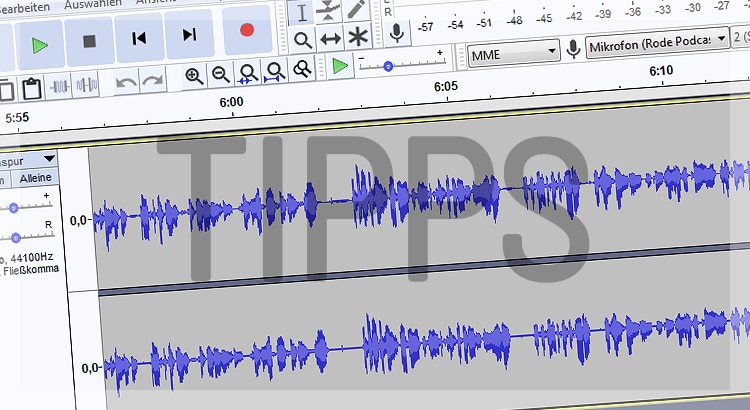
Task: Open the Auswählen menu
Action: pos(91,4)
